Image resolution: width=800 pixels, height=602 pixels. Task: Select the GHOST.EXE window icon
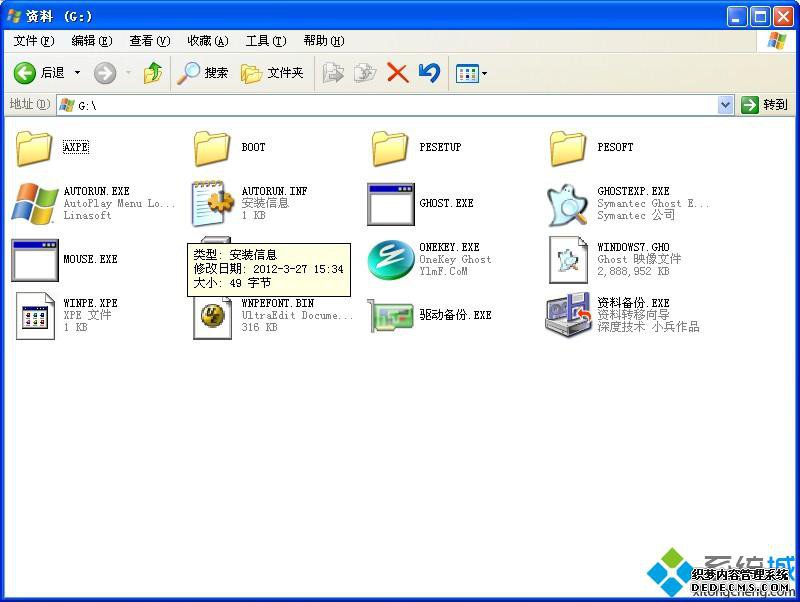(x=391, y=204)
